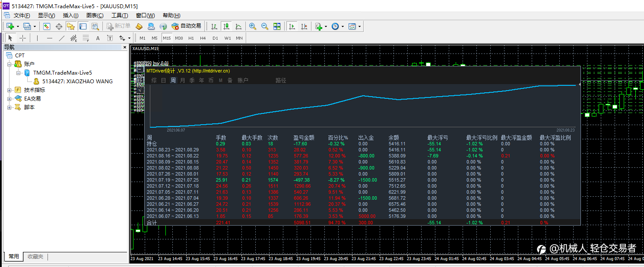The height and width of the screenshot is (267, 644).
Task: Toggle the 自动交易 auto trading button
Action: point(186,26)
